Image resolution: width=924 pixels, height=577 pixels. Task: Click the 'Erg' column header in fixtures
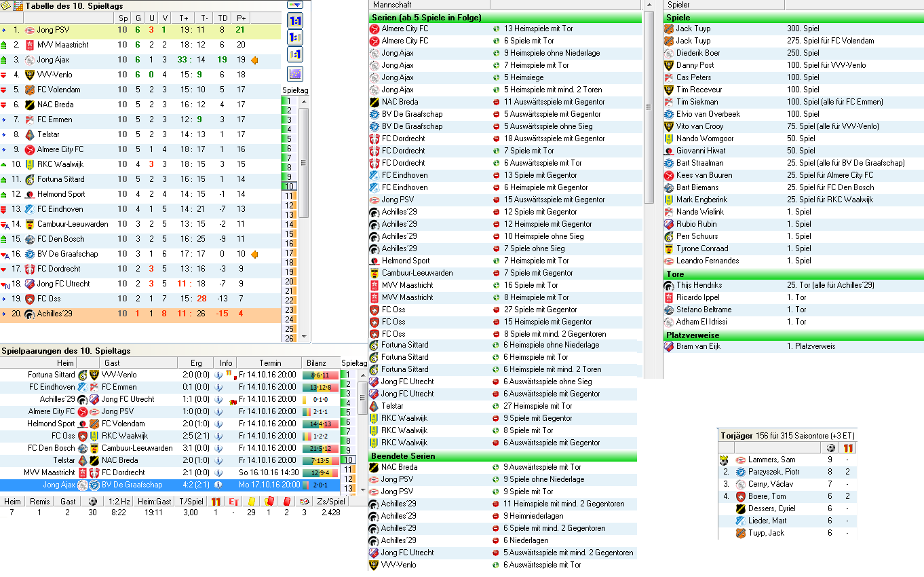(196, 363)
